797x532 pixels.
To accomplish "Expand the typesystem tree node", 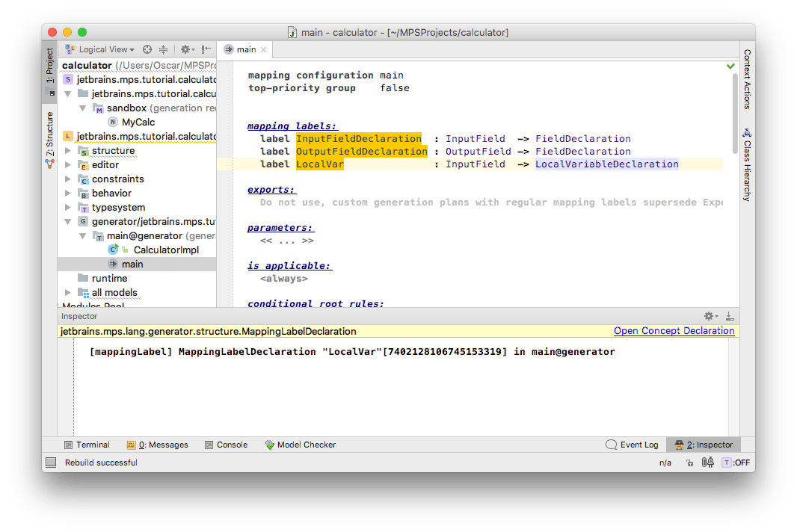I will tap(68, 208).
